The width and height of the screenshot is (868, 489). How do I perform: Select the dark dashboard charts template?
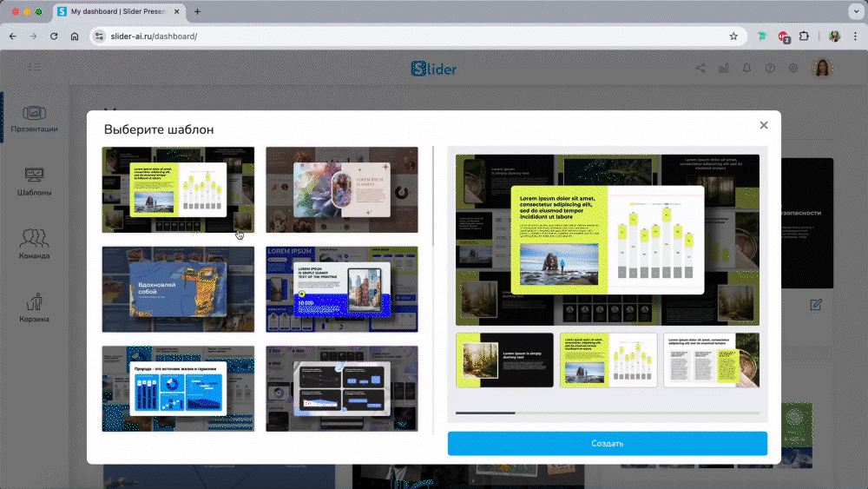click(342, 389)
